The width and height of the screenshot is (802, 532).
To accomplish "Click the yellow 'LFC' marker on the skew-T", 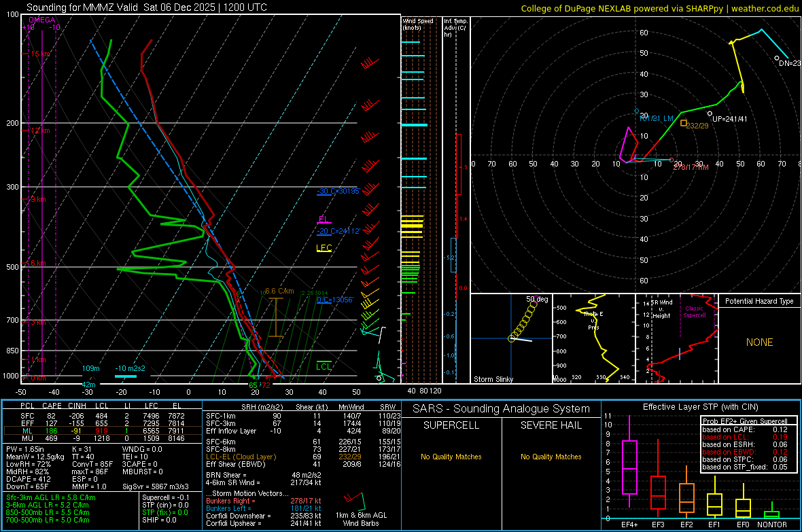I will coord(324,248).
